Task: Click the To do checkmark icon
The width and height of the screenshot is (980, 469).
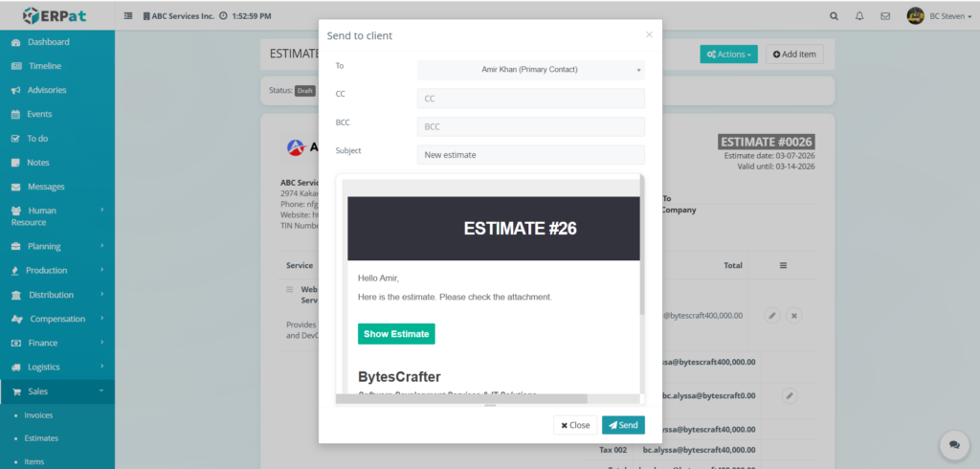Action: click(x=16, y=139)
